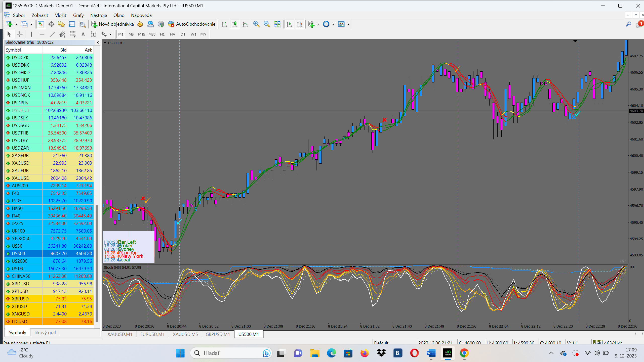Select the H1 timeframe
Screen dimensions: 644x362
tap(162, 34)
